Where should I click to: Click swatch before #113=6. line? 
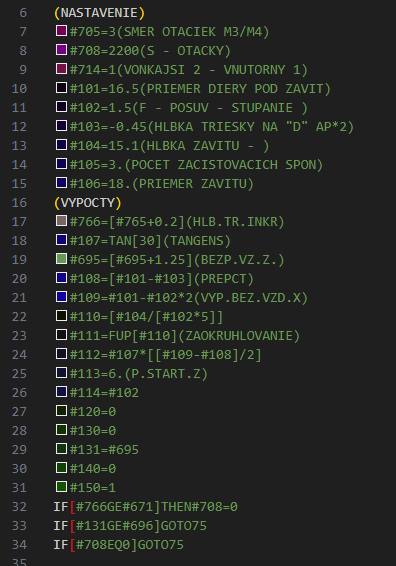(x=61, y=373)
